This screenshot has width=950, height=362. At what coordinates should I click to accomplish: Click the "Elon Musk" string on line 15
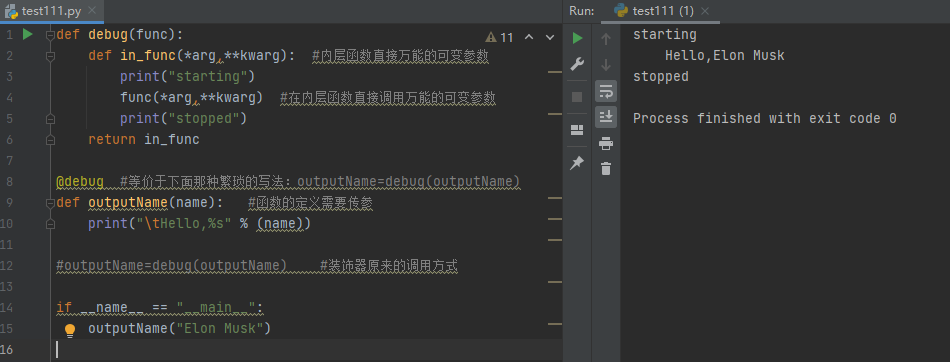(219, 329)
